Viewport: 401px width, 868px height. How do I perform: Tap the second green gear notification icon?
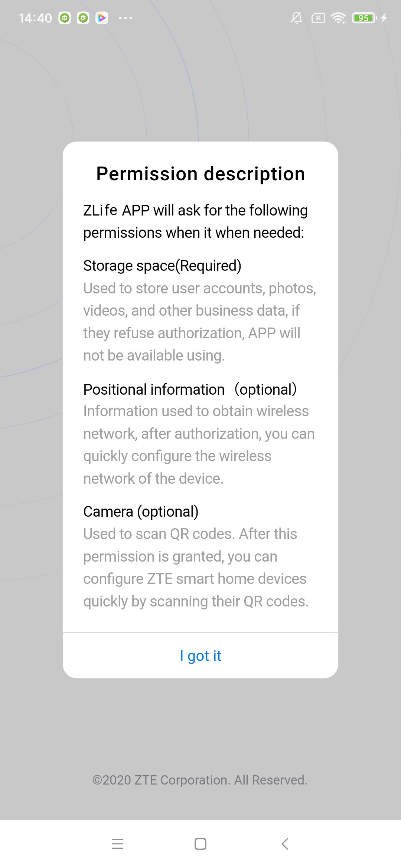pyautogui.click(x=83, y=18)
